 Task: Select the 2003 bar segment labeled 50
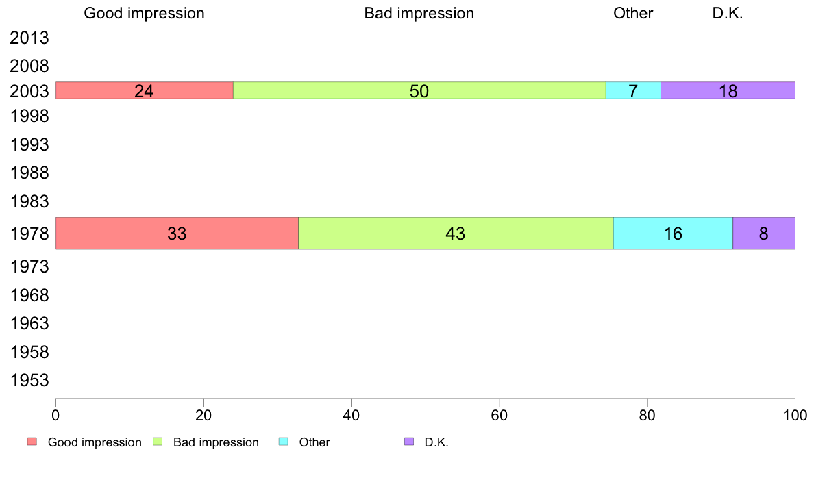[x=419, y=90]
